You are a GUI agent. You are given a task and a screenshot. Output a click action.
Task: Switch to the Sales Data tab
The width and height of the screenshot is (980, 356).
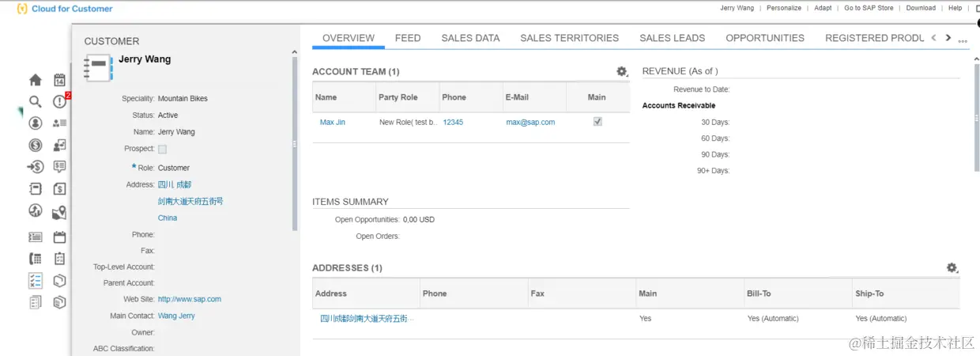click(470, 38)
